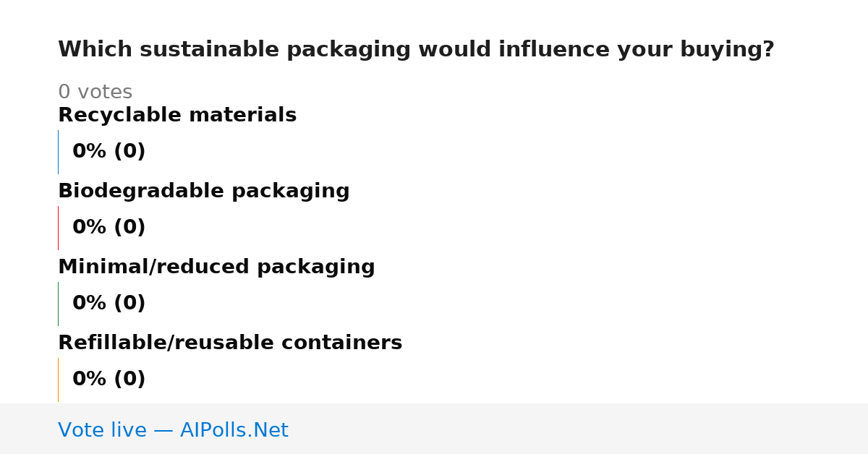This screenshot has width=868, height=454.
Task: Click the poll question heading
Action: (x=416, y=50)
